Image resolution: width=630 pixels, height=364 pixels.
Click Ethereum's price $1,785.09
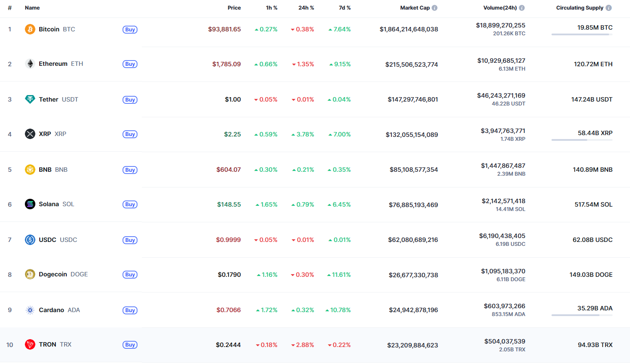pyautogui.click(x=226, y=64)
